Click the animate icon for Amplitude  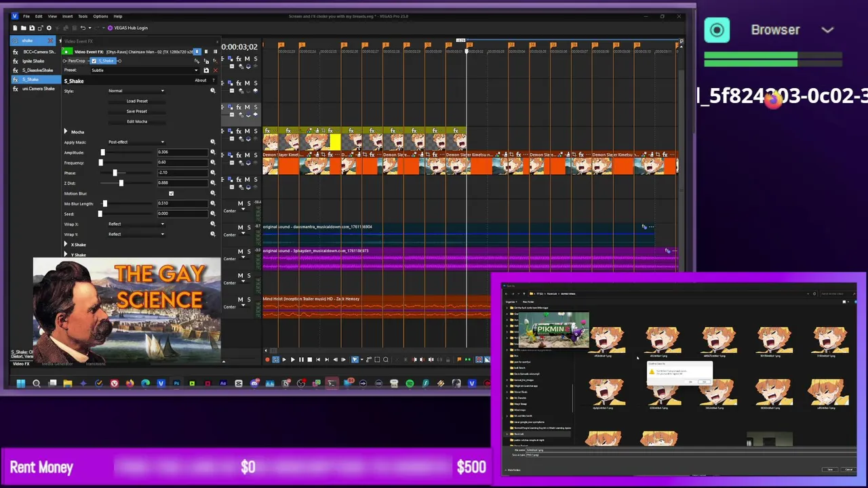point(213,152)
